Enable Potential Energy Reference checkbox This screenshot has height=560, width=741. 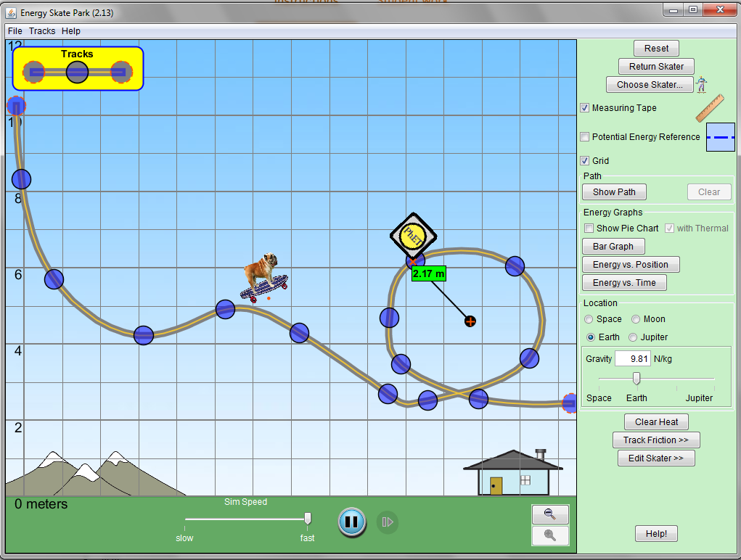tap(585, 137)
